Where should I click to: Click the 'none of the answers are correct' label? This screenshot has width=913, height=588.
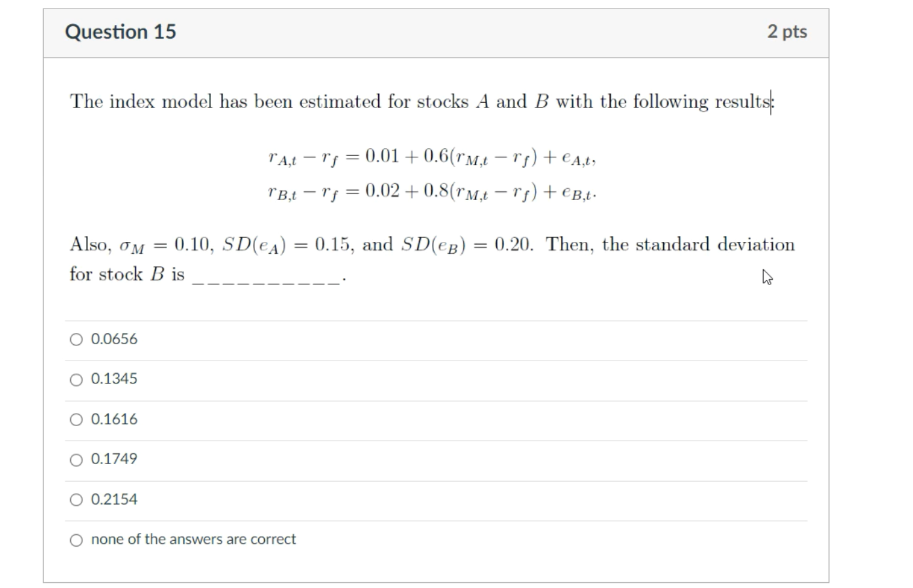[x=193, y=539]
